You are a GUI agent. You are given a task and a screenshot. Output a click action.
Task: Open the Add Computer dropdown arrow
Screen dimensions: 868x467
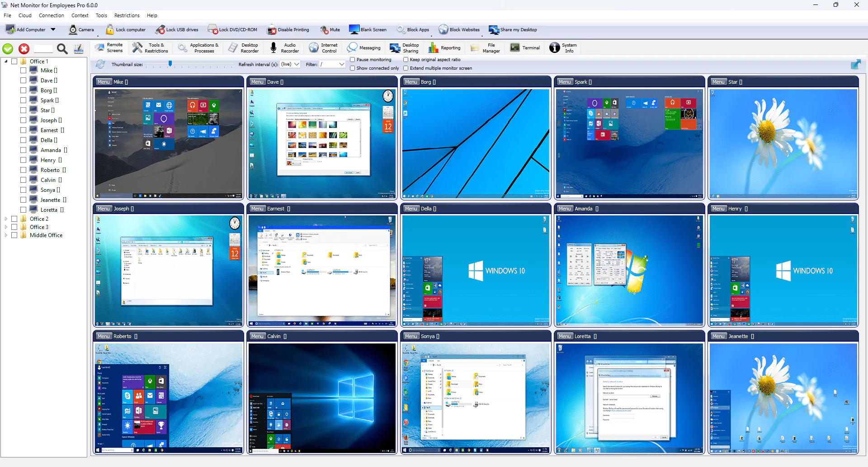[53, 29]
